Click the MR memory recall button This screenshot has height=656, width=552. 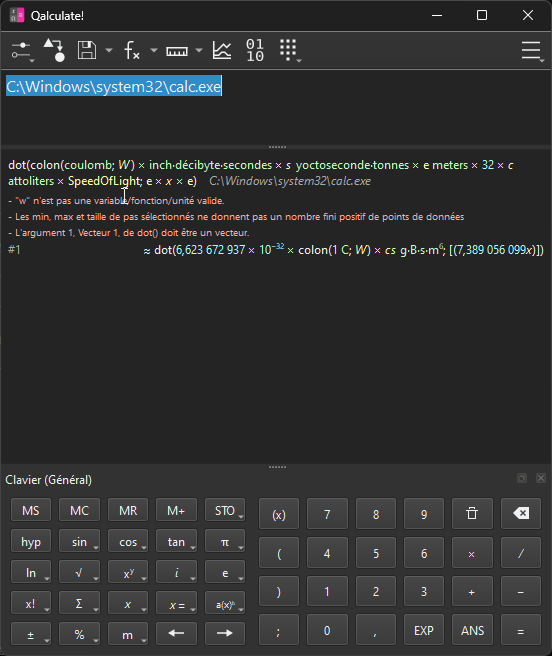[128, 510]
